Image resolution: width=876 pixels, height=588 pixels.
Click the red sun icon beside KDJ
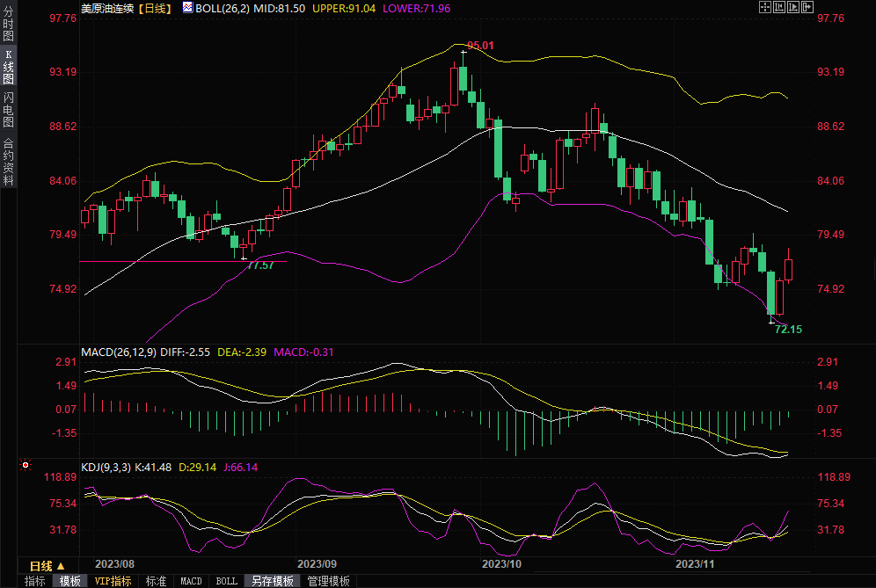pyautogui.click(x=26, y=465)
